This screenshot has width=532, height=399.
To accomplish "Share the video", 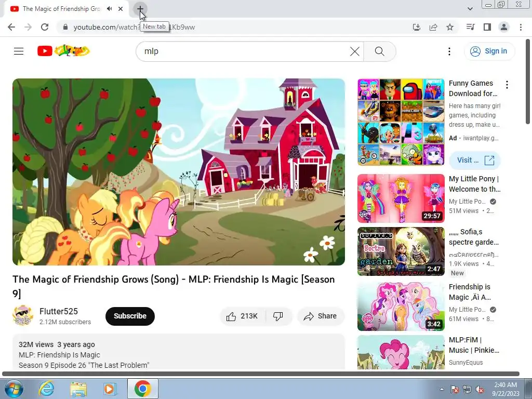I will click(321, 316).
